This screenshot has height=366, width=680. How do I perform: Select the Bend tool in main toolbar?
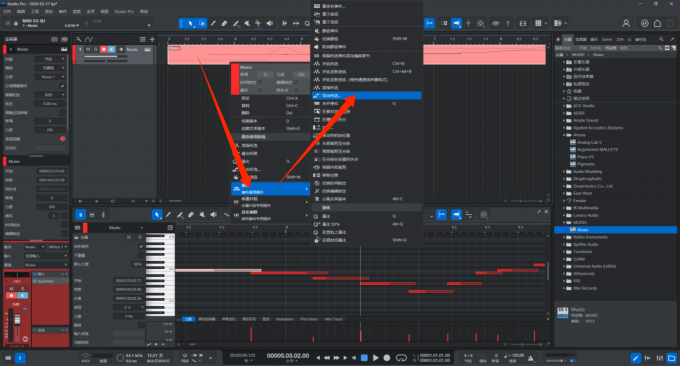[x=258, y=23]
